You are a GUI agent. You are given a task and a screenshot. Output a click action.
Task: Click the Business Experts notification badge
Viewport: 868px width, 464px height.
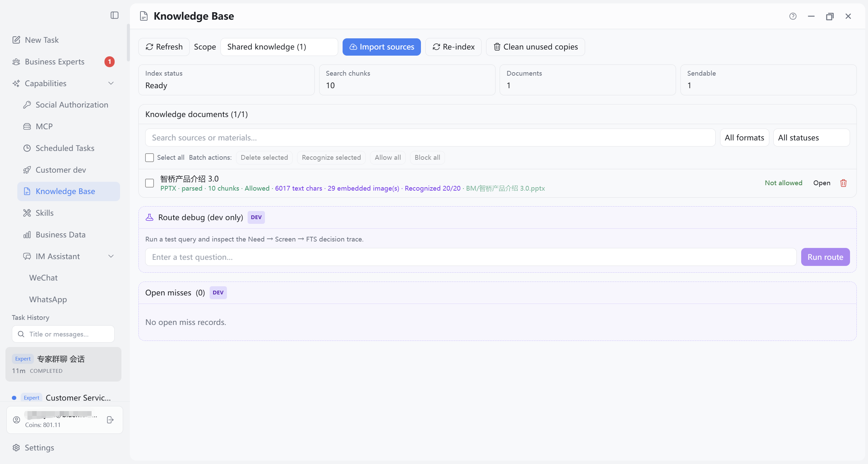tap(110, 62)
